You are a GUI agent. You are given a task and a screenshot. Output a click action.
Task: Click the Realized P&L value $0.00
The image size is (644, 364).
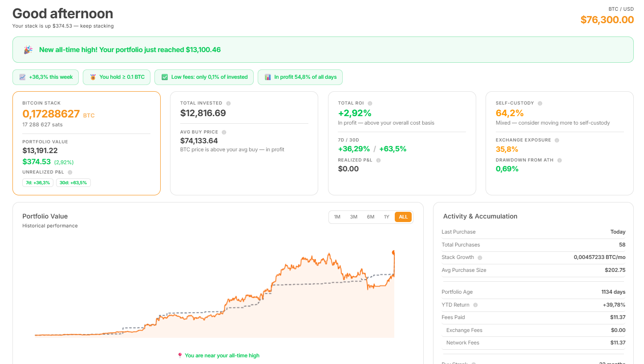tap(348, 169)
